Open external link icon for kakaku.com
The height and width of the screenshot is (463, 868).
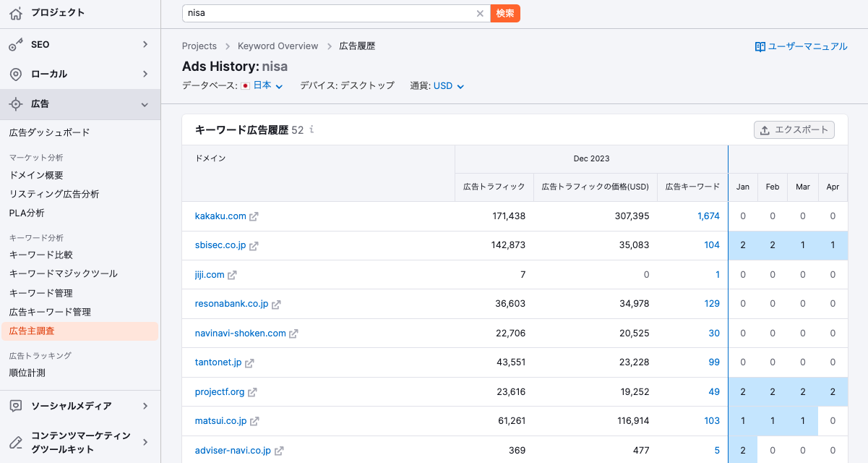coord(254,216)
